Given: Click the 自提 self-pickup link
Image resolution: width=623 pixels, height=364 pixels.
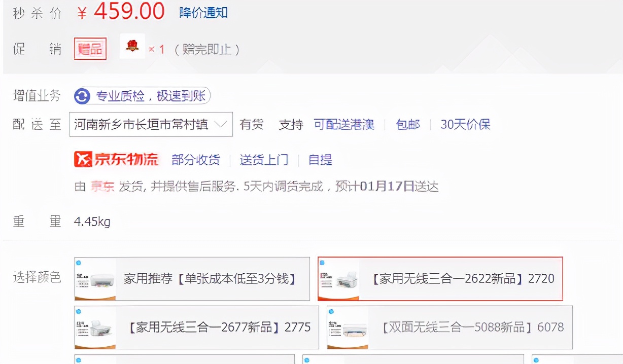Looking at the screenshot, I should pyautogui.click(x=320, y=159).
